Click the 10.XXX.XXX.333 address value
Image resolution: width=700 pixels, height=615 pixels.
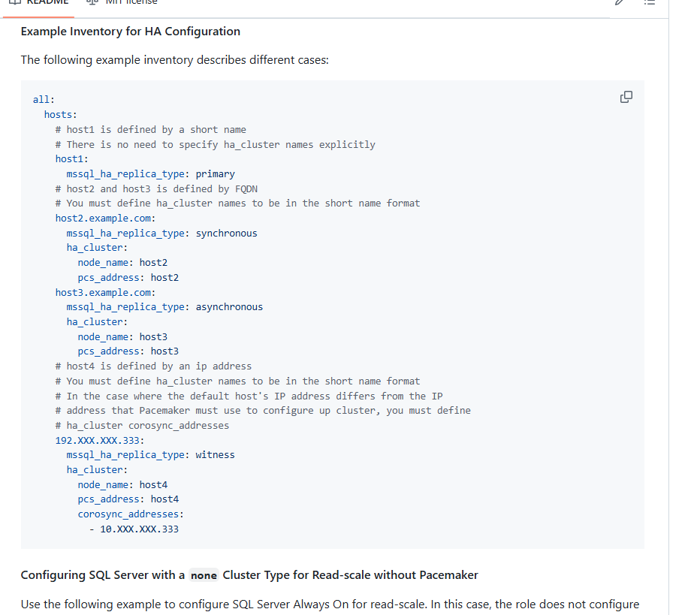coord(139,529)
